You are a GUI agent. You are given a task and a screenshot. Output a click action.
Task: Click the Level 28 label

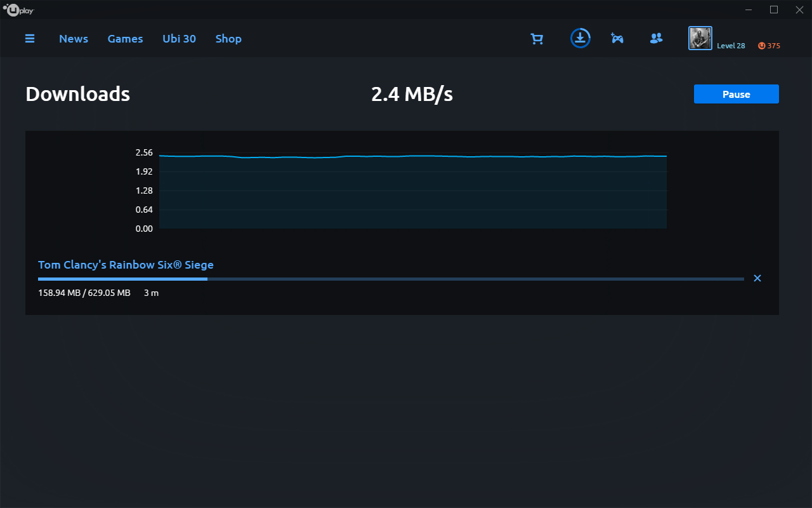coord(731,46)
